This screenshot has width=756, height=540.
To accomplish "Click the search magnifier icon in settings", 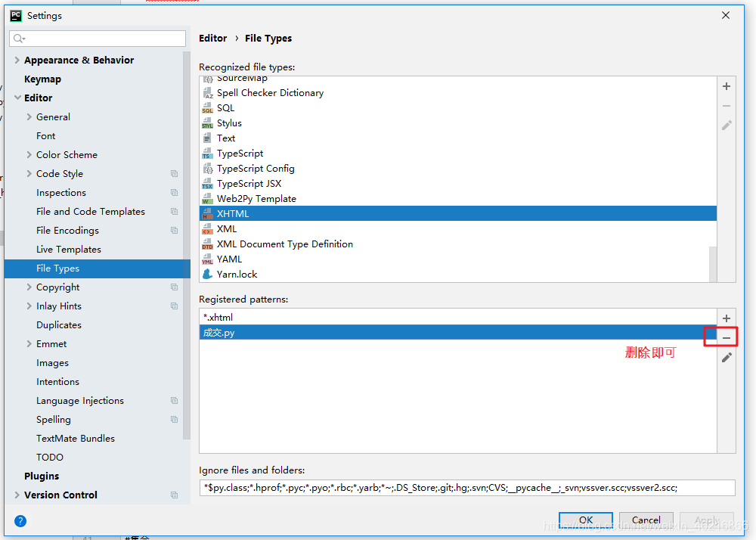I will [x=20, y=39].
